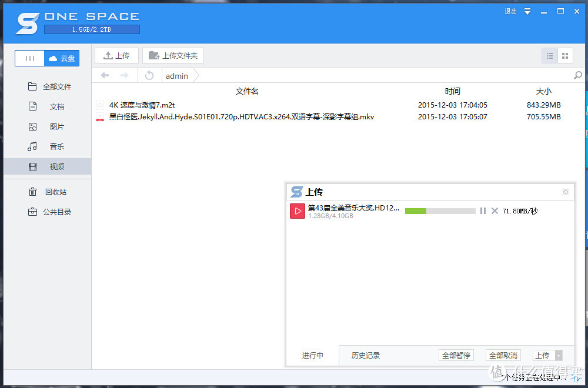Image resolution: width=588 pixels, height=388 pixels.
Task: Click 上传文件夹 upload folder button
Action: pos(173,55)
